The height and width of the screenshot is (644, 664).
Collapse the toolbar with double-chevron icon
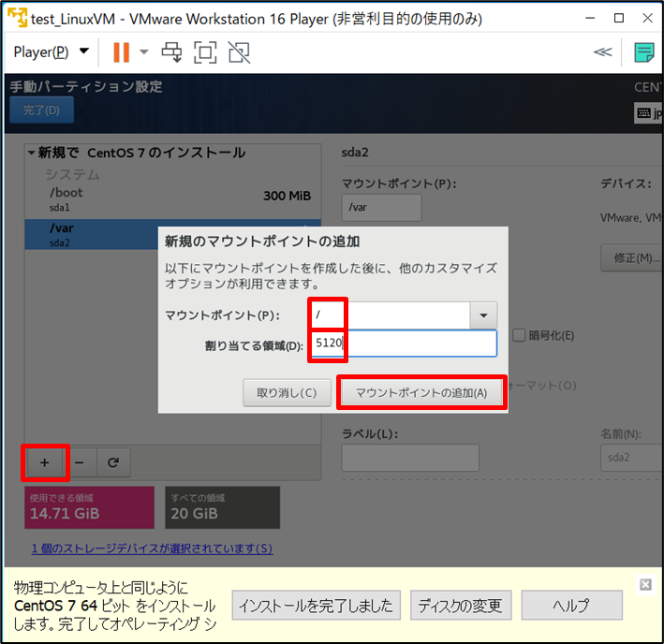(602, 52)
